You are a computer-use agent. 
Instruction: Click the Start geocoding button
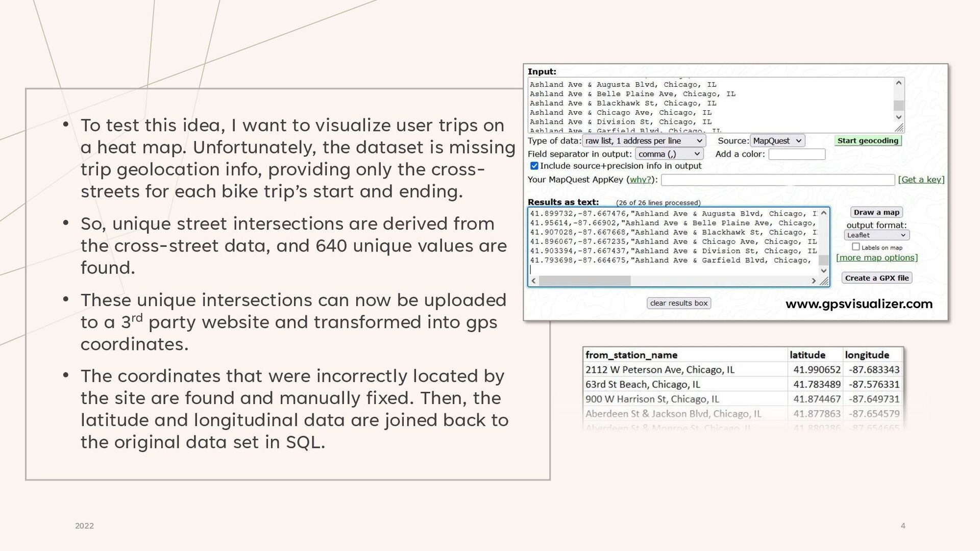868,140
